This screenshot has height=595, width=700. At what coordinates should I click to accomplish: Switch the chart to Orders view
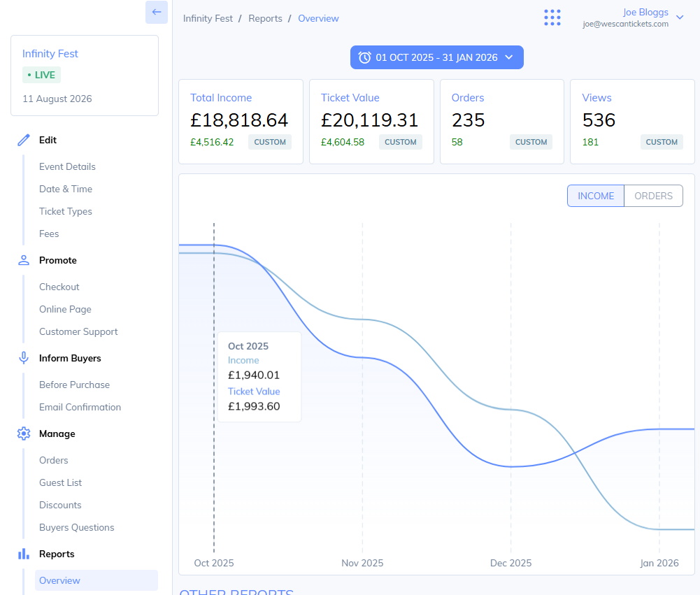point(653,196)
